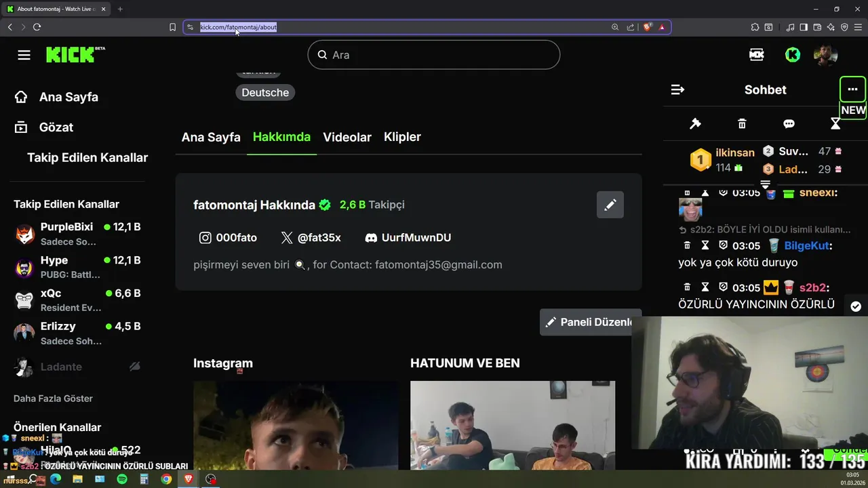The width and height of the screenshot is (868, 488).
Task: Open Brave VPN shield icon
Action: click(x=844, y=27)
